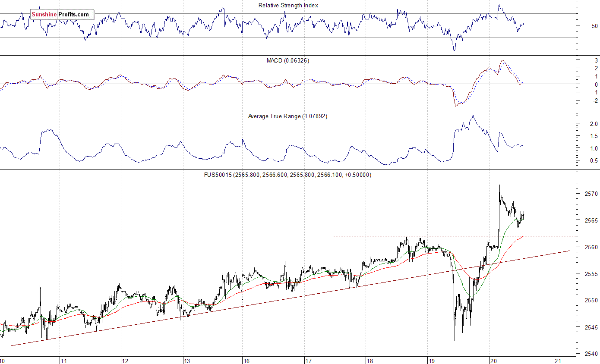Click date label 11 on time axis
600x364 pixels.
64,361
